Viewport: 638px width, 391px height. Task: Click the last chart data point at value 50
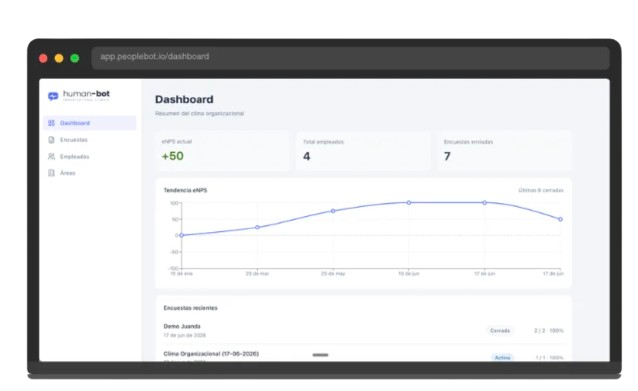[x=560, y=219]
